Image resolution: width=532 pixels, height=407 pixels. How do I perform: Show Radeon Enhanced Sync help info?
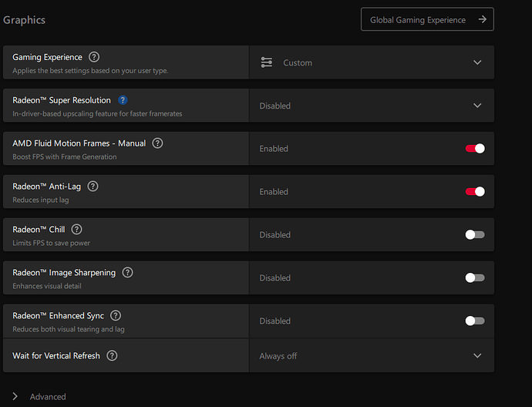coord(116,315)
